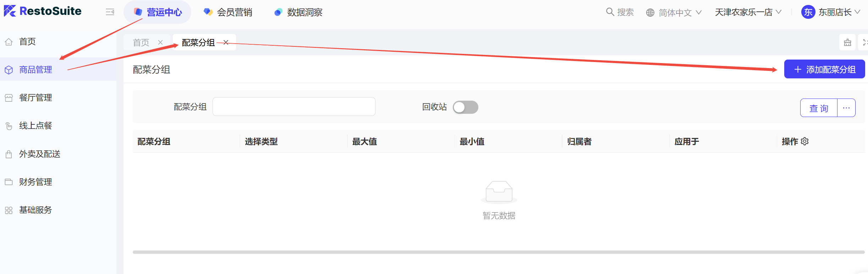Collapse the sidebar menu icon
This screenshot has height=274, width=868.
pyautogui.click(x=110, y=12)
